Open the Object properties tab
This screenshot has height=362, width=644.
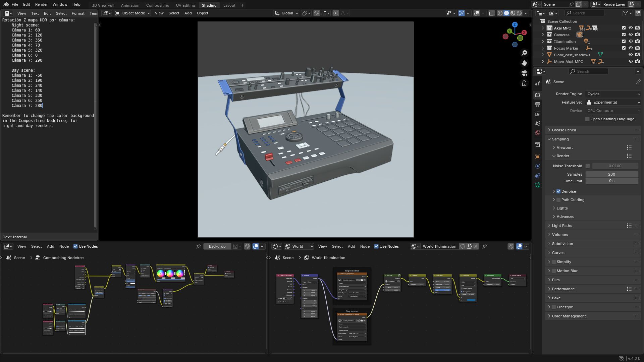[538, 157]
